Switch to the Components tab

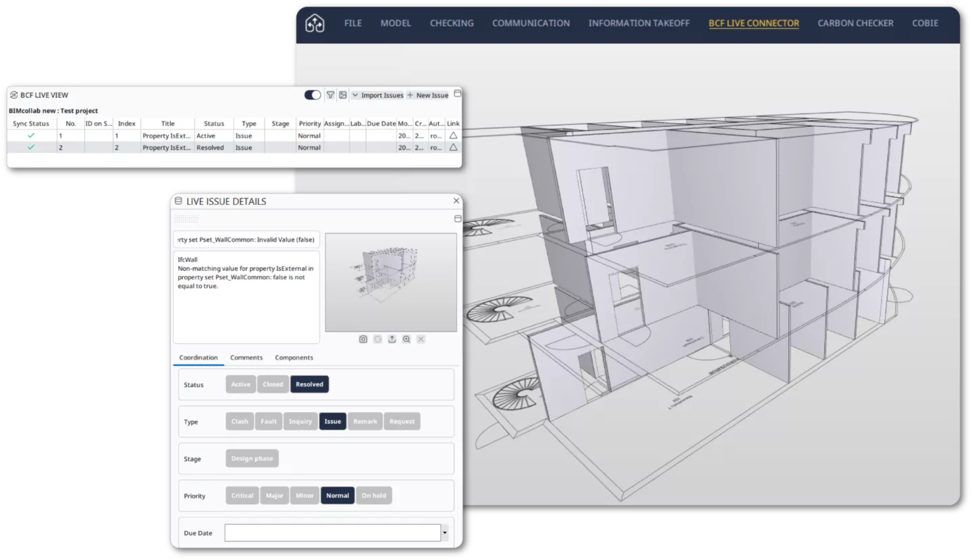[294, 358]
